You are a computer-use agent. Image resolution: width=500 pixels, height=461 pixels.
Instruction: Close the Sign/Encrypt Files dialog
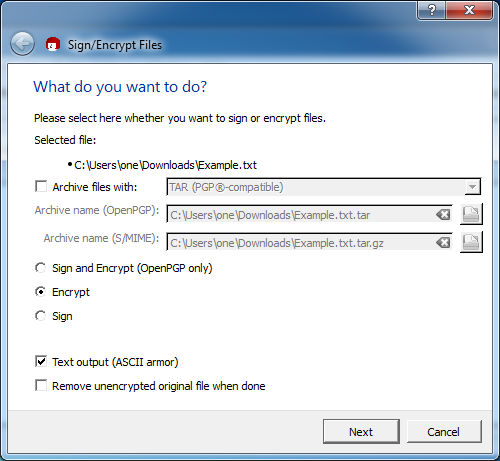(x=469, y=10)
